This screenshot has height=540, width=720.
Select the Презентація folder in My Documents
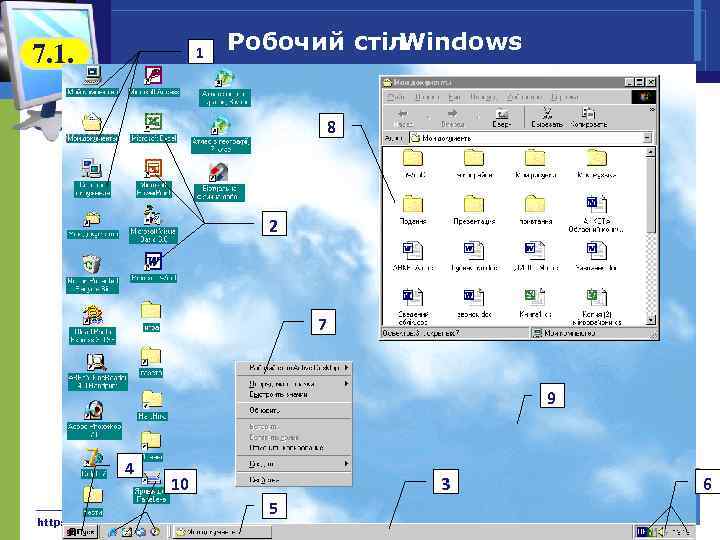(474, 209)
